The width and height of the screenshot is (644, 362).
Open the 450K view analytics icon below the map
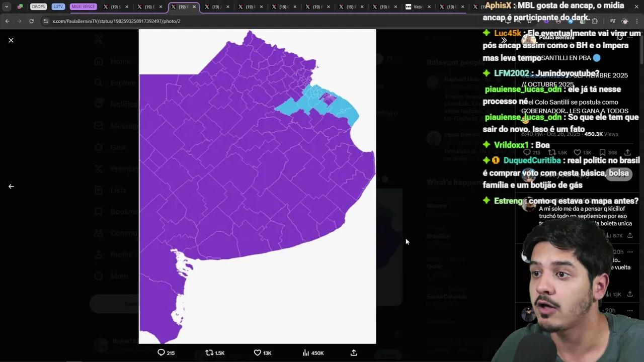pos(305,353)
